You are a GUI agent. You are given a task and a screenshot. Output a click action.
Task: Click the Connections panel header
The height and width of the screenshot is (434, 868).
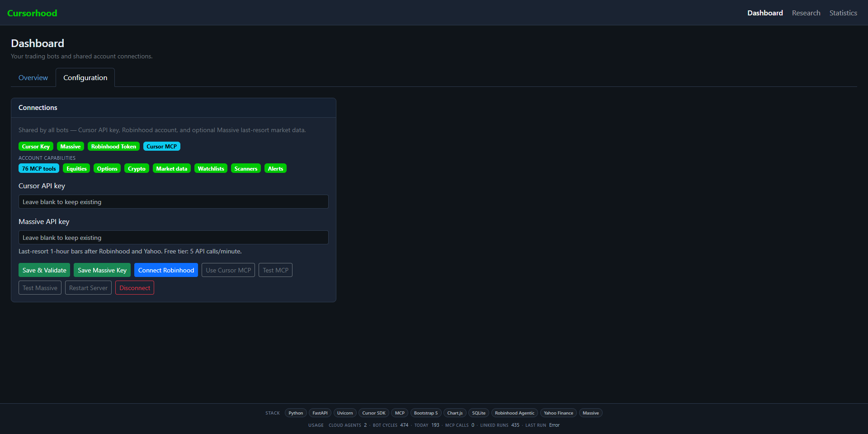[174, 108]
